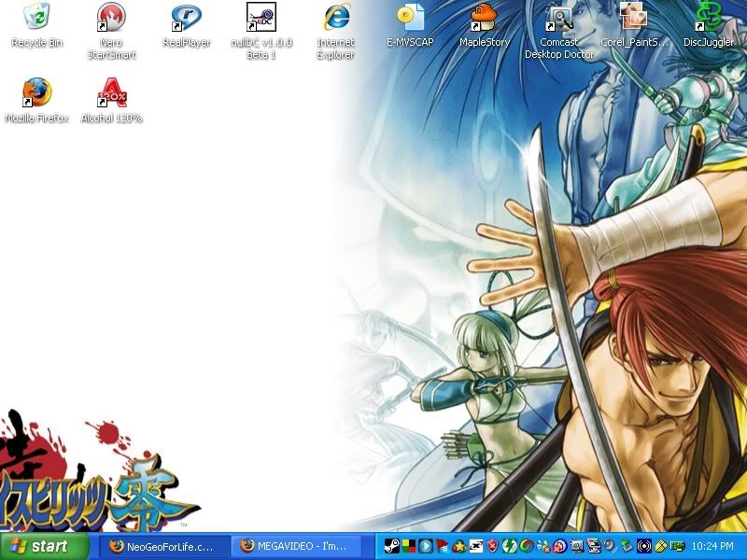Viewport: 747px width, 560px height.
Task: Click the green lightning bolt tray icon
Action: (x=510, y=546)
